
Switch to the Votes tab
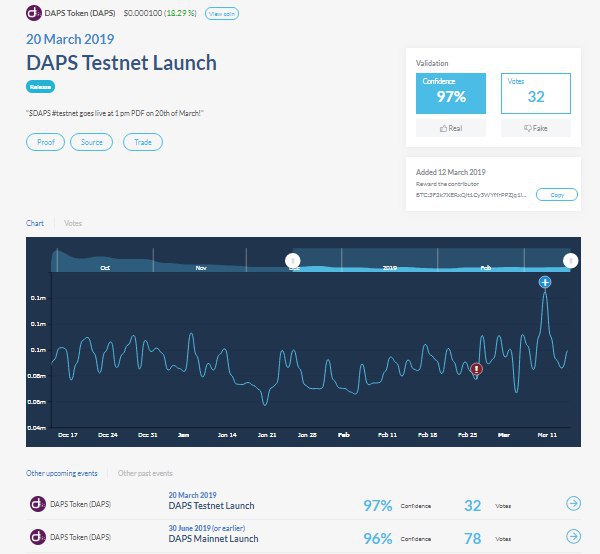pos(73,223)
